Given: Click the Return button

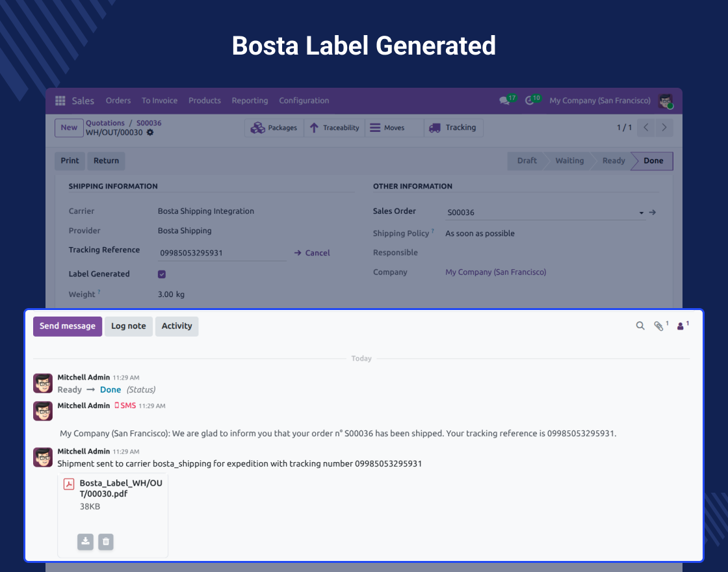Looking at the screenshot, I should coord(107,161).
